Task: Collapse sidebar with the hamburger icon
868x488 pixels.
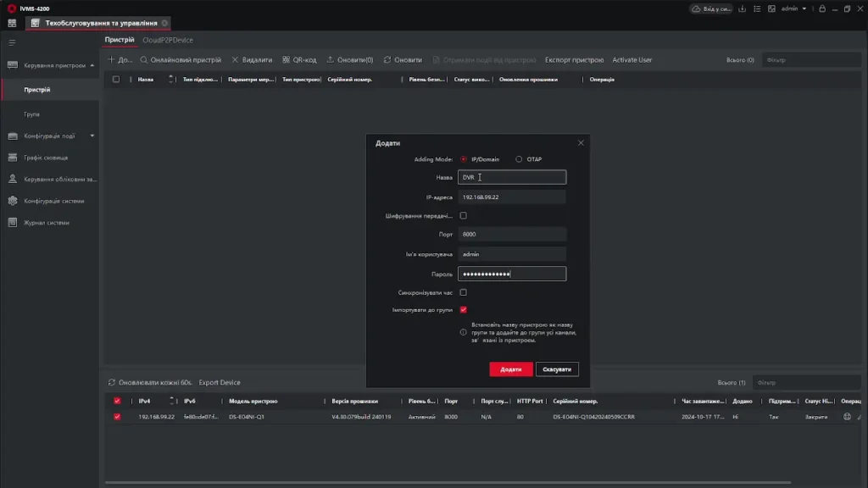Action: coord(12,42)
